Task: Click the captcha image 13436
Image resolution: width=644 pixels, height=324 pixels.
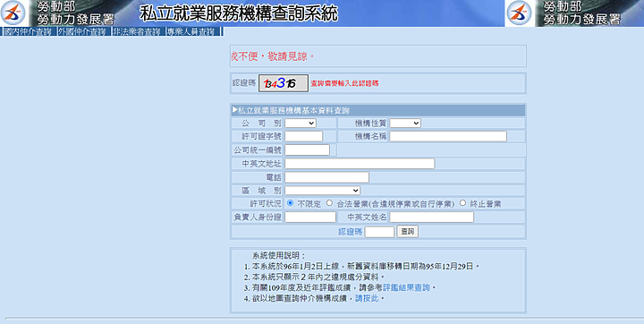Action: click(283, 83)
